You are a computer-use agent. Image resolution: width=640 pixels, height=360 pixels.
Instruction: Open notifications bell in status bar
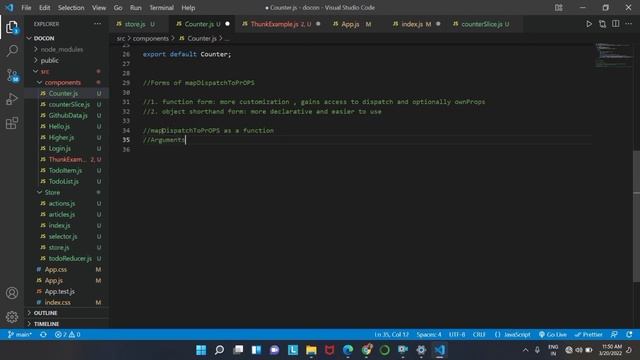(x=629, y=334)
